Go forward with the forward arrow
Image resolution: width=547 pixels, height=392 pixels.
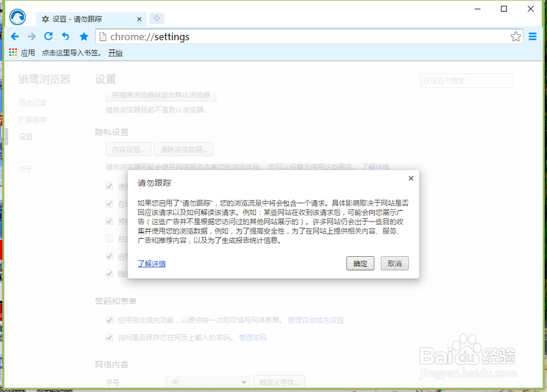point(31,36)
